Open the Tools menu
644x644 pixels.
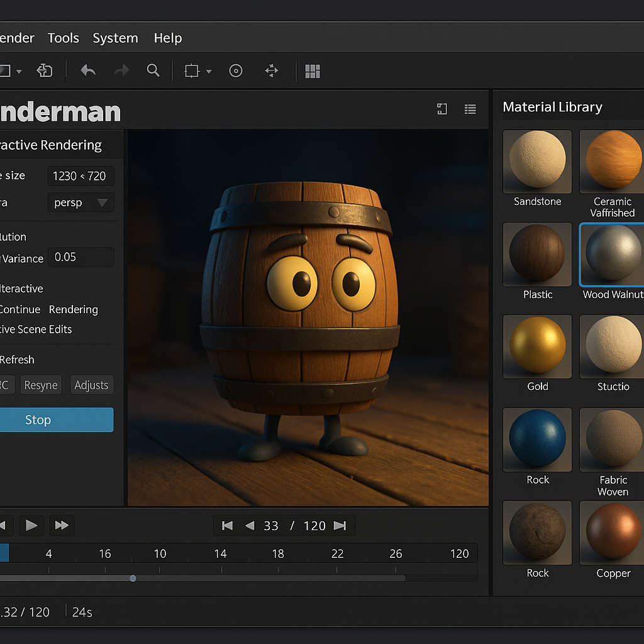[64, 38]
